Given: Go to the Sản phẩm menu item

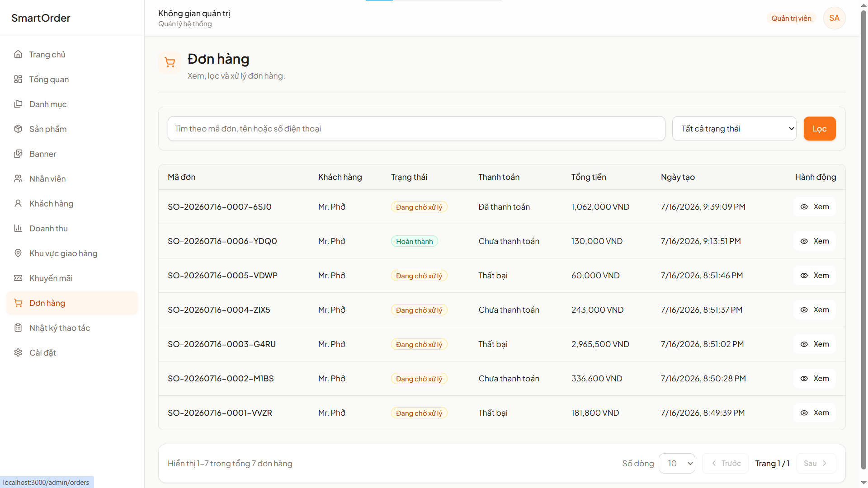Looking at the screenshot, I should [x=72, y=129].
